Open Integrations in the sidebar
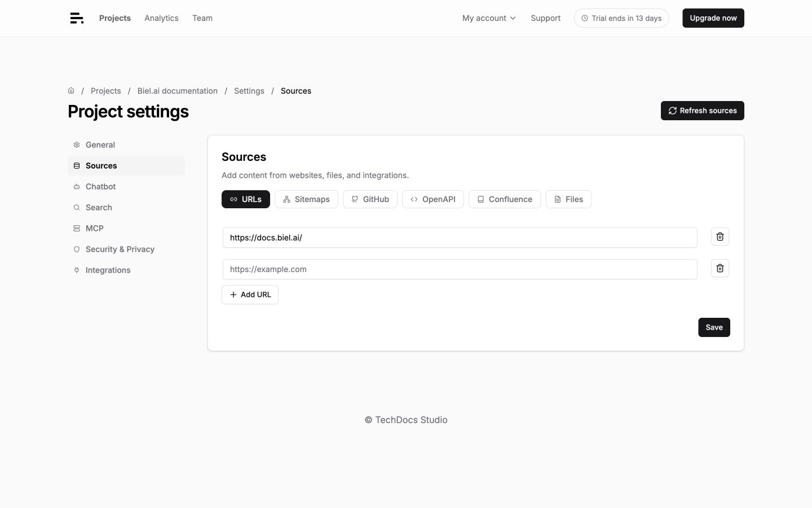Screen dimensions: 812x508 coord(126,270)
